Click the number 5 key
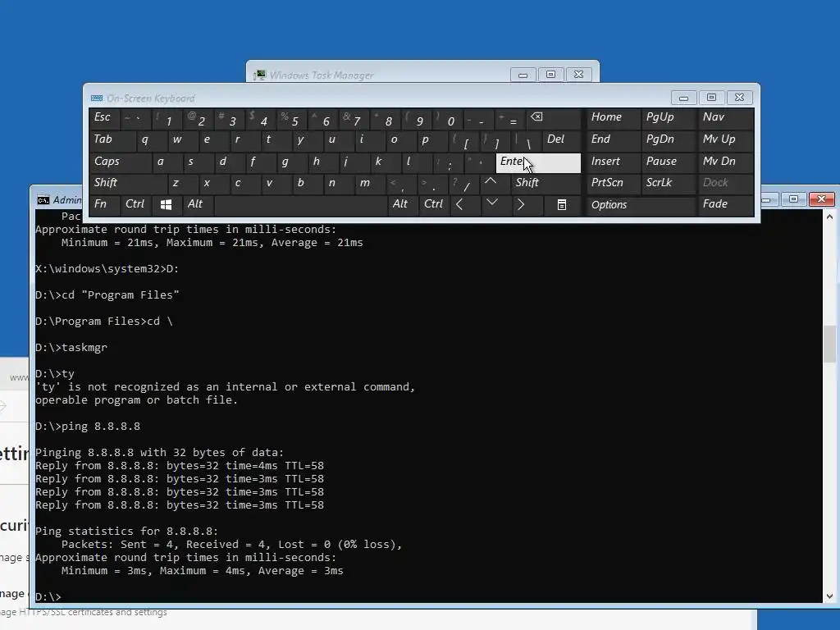This screenshot has width=840, height=630. [x=292, y=118]
